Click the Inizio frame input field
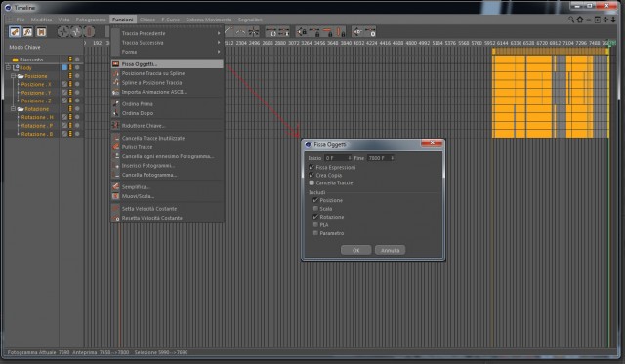This screenshot has height=364, width=625. coord(338,158)
